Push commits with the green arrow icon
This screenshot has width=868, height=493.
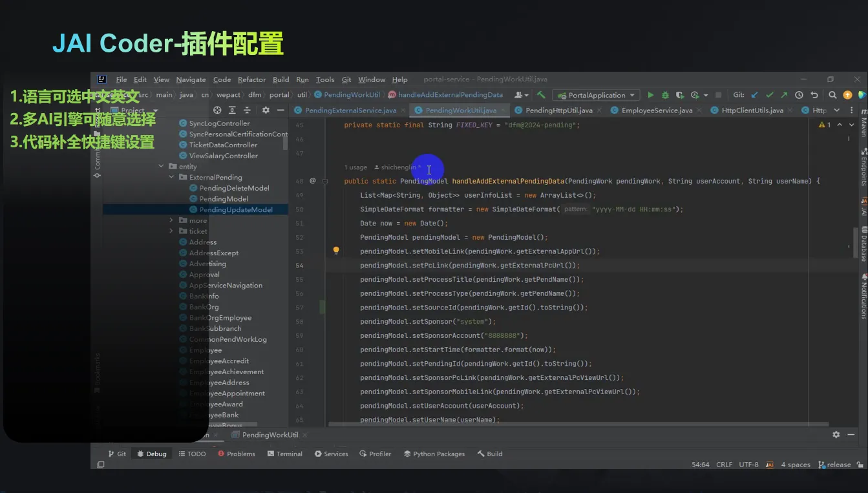point(784,95)
